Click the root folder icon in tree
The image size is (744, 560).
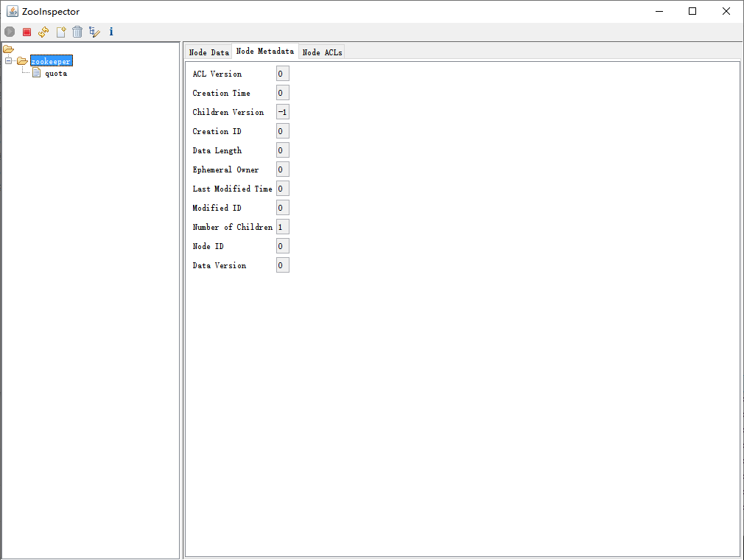point(9,49)
